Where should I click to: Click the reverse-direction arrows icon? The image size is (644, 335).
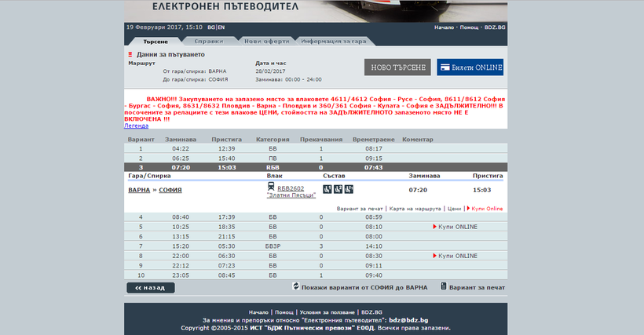(296, 287)
